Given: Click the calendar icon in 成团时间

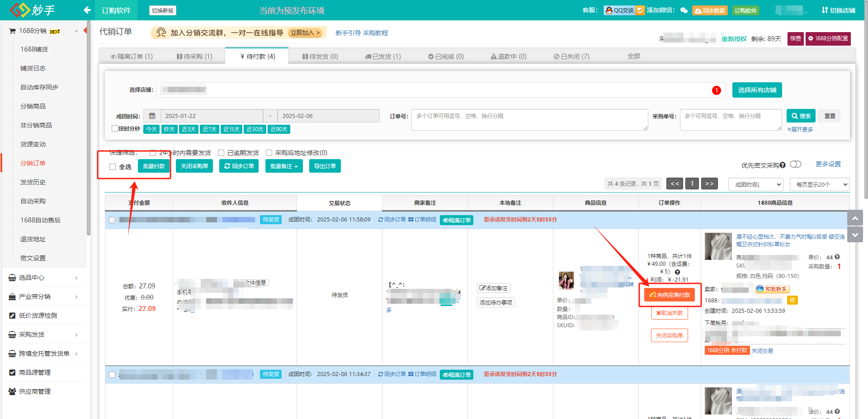Looking at the screenshot, I should [x=152, y=116].
